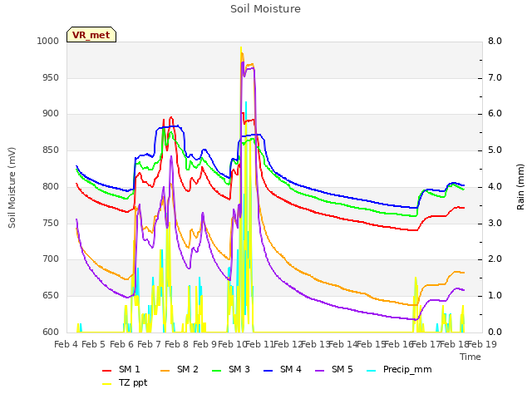Viewport: 532px width, 399px height.
Task: Click the Feb 5 date tick label
Action: click(x=94, y=344)
